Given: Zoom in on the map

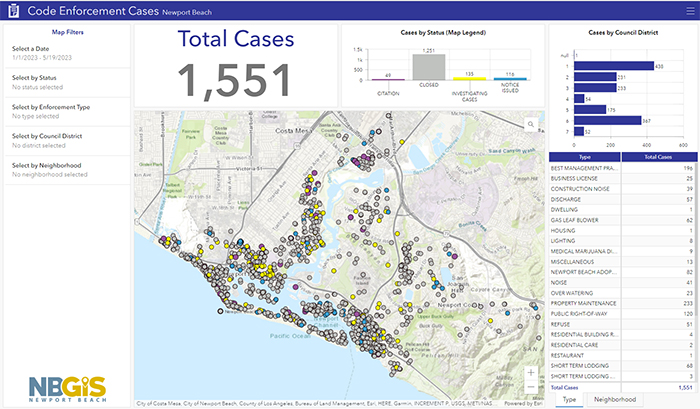Looking at the screenshot, I should 530,373.
